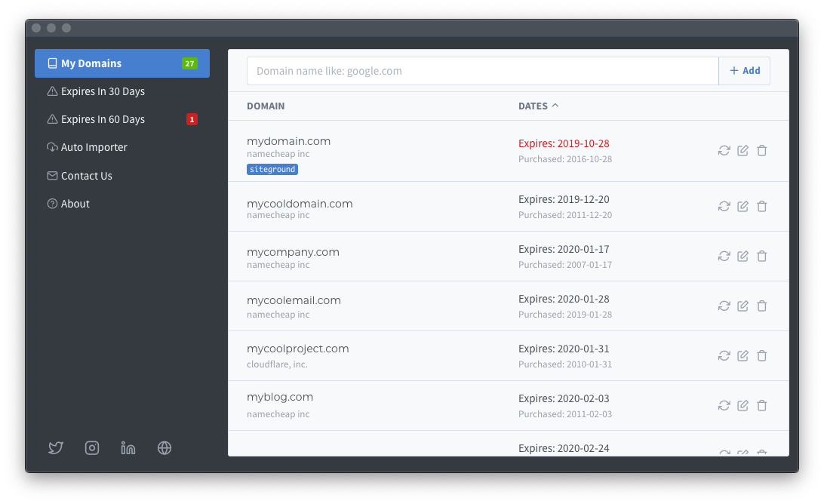824x504 pixels.
Task: Open Contact Us page
Action: (122, 176)
